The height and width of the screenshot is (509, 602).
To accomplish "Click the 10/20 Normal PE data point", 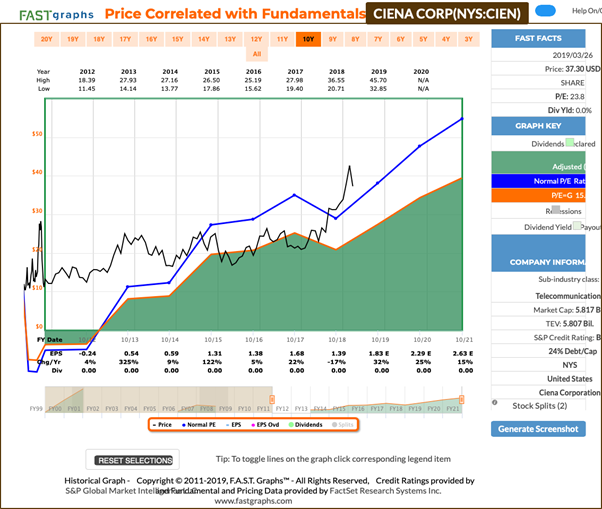I will pos(419,146).
